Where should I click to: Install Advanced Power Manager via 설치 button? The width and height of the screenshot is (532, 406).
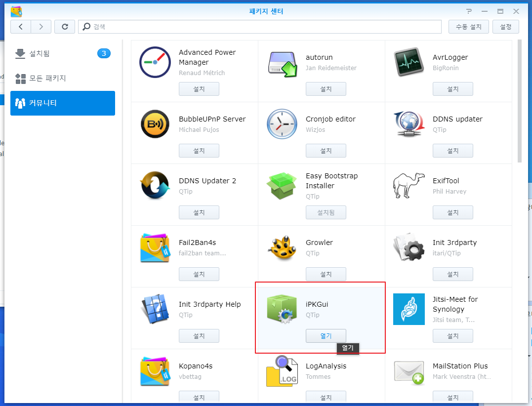pyautogui.click(x=199, y=89)
